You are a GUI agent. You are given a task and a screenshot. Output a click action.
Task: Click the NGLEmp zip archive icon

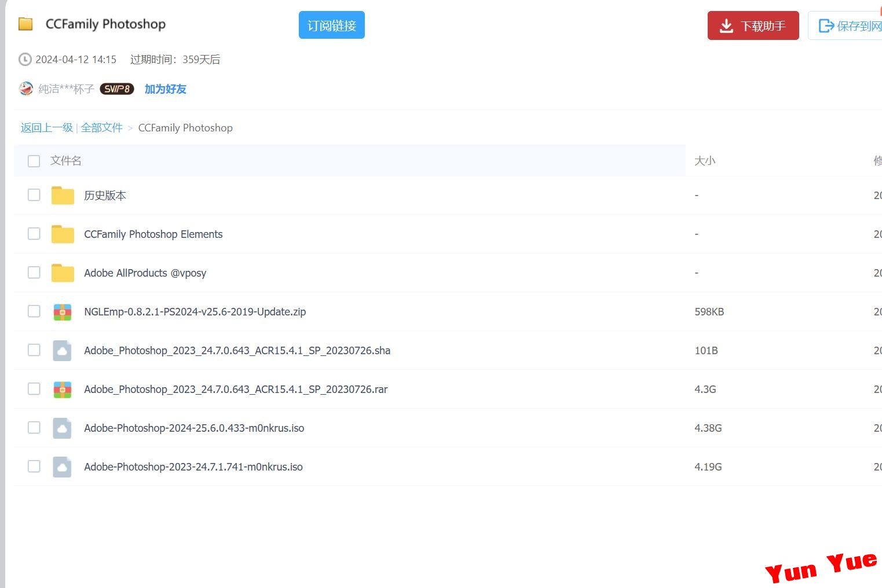click(x=62, y=312)
